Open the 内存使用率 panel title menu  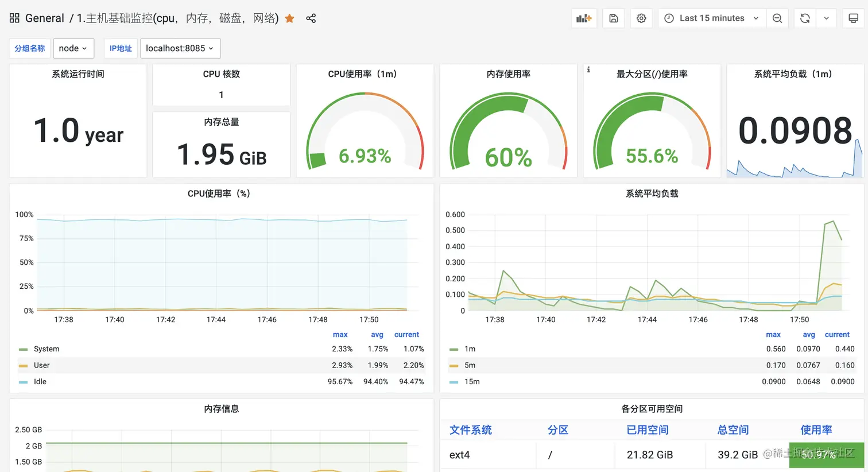click(509, 74)
